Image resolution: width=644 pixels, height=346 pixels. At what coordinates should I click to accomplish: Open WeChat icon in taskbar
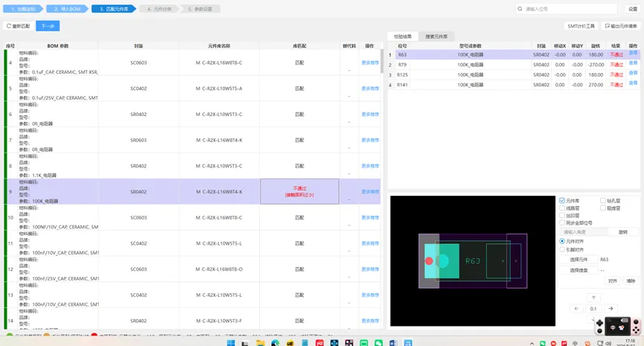coord(378,342)
